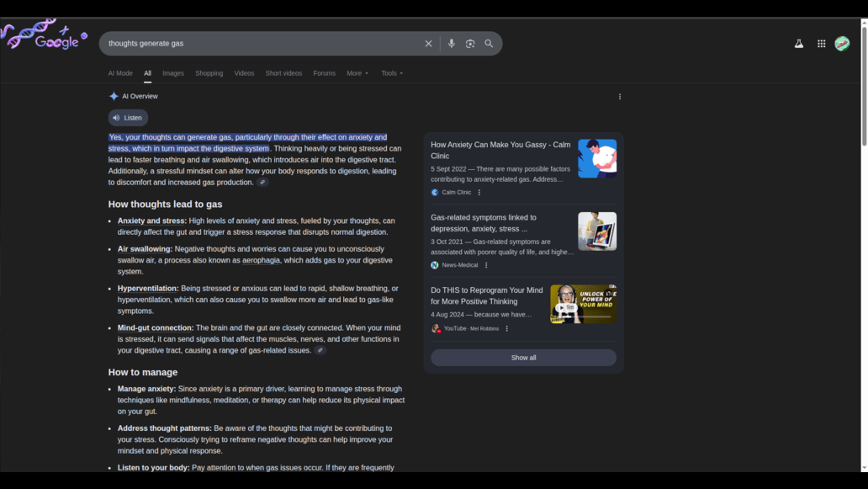Switch to the AI Mode tab

tap(120, 73)
